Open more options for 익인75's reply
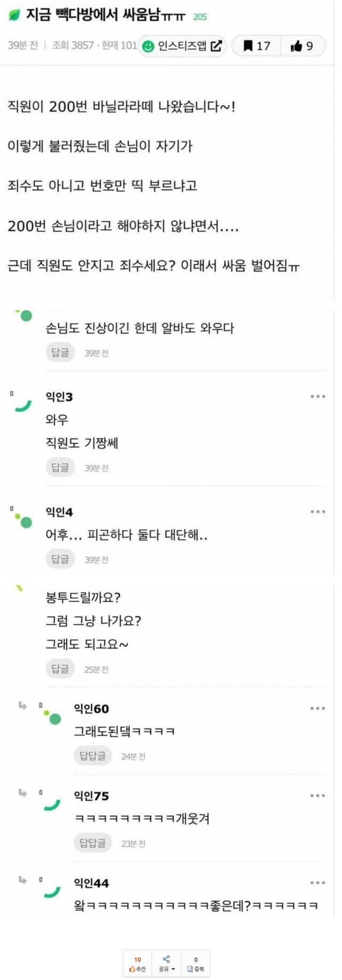The height and width of the screenshot is (980, 342). [x=317, y=796]
